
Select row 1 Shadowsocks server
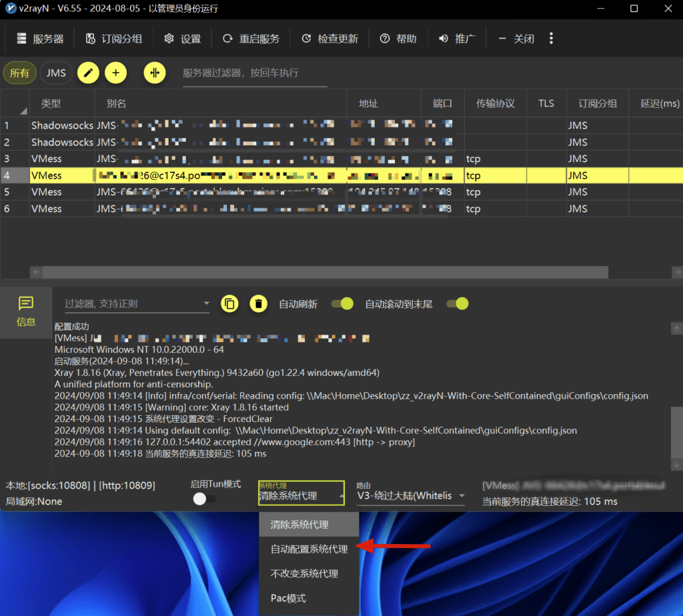341,125
